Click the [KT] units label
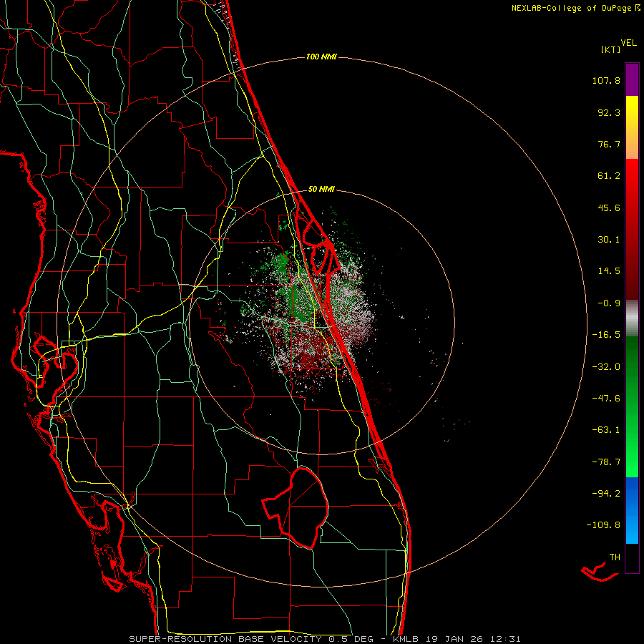The height and width of the screenshot is (644, 644). (611, 49)
